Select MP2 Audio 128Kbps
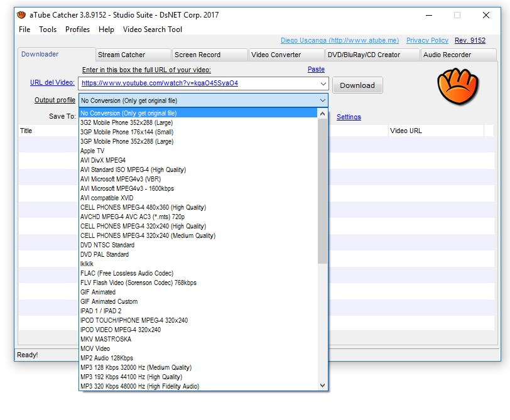This screenshot has width=510, height=420. 198,358
